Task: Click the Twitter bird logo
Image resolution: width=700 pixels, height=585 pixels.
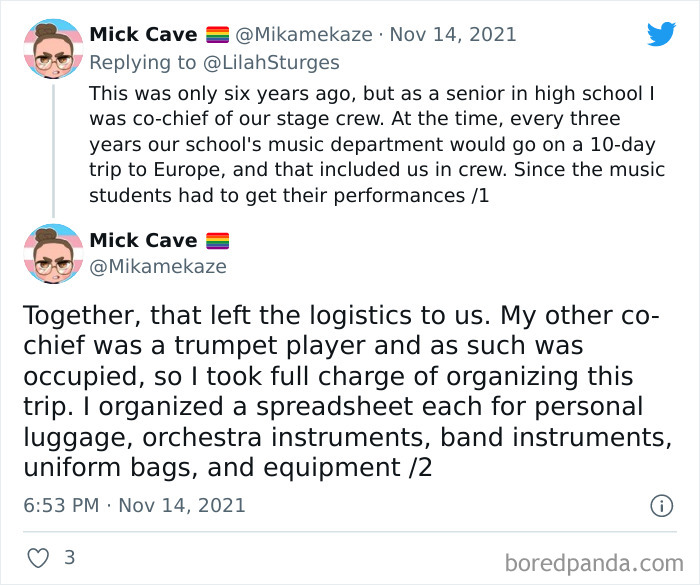Action: click(661, 34)
